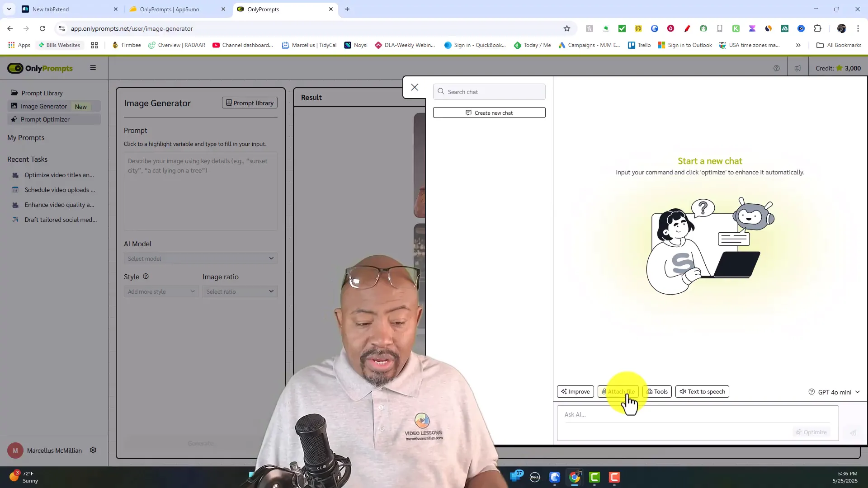Image resolution: width=868 pixels, height=488 pixels.
Task: Click the Optimize button in chat input
Action: pos(811,432)
